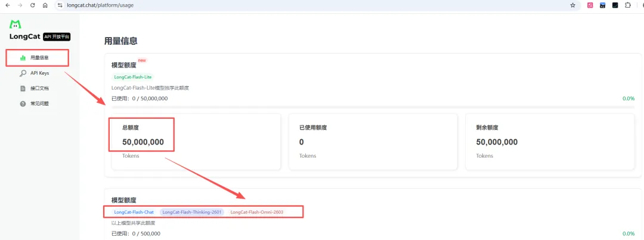
Task: Click the 常见问题 question mark icon
Action: pyautogui.click(x=23, y=103)
